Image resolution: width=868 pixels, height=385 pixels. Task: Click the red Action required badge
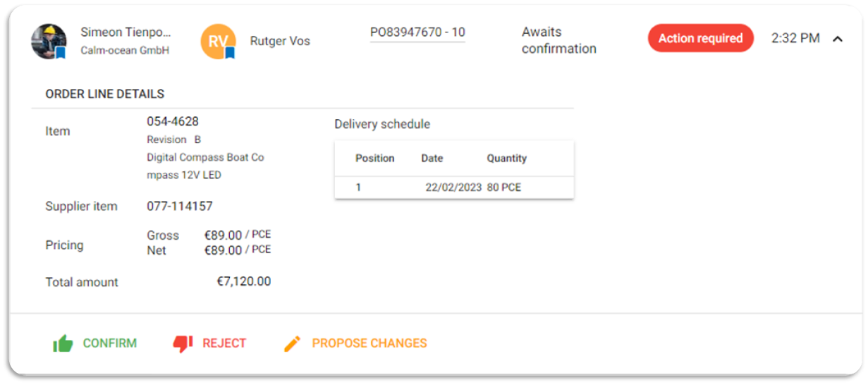(701, 38)
